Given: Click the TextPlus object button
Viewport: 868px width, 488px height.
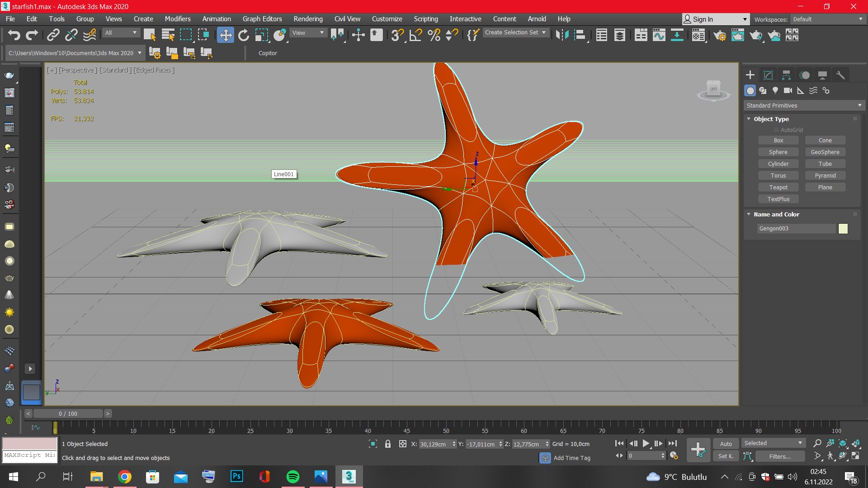Looking at the screenshot, I should 778,199.
